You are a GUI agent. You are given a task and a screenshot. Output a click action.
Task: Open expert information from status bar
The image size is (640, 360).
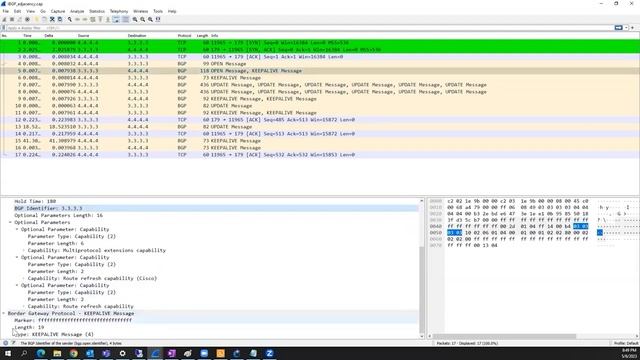5,343
